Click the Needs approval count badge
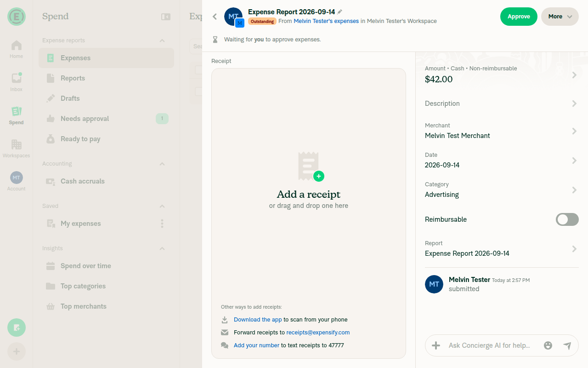 162,119
